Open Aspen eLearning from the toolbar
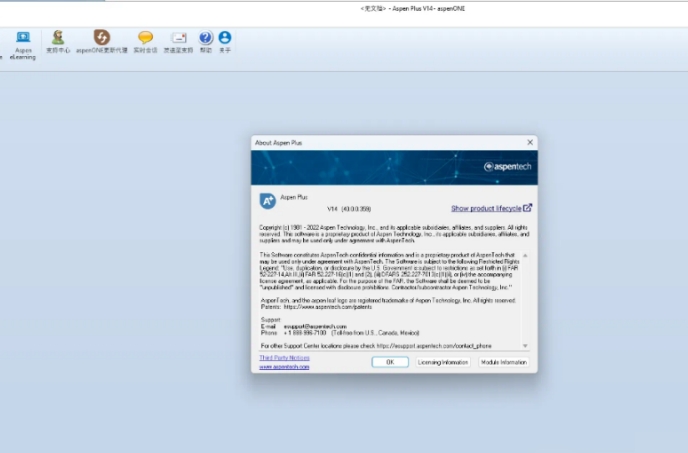Viewport: 688px width, 453px height. pyautogui.click(x=22, y=38)
